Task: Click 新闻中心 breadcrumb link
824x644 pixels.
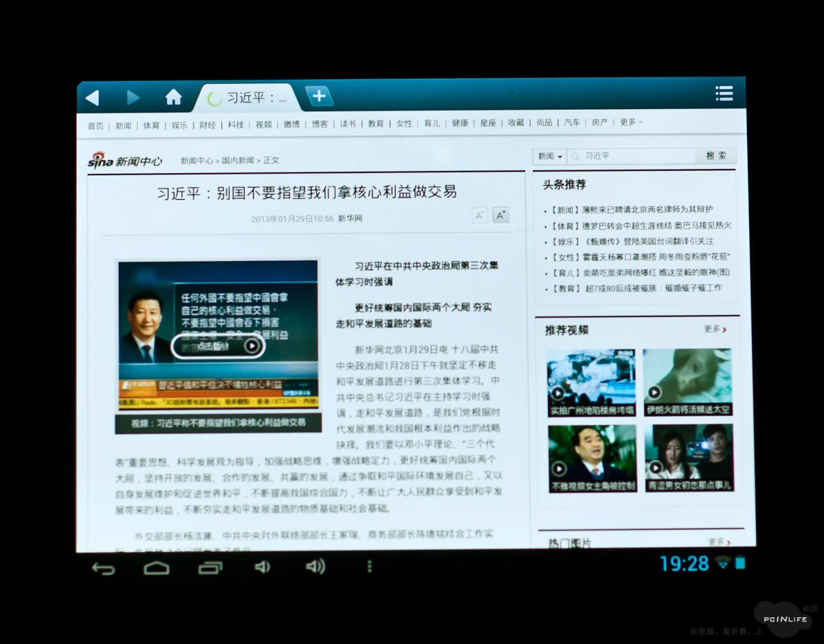Action: click(197, 161)
